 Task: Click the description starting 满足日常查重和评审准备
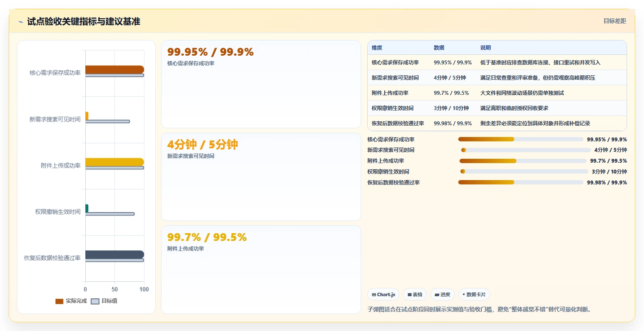pos(538,78)
